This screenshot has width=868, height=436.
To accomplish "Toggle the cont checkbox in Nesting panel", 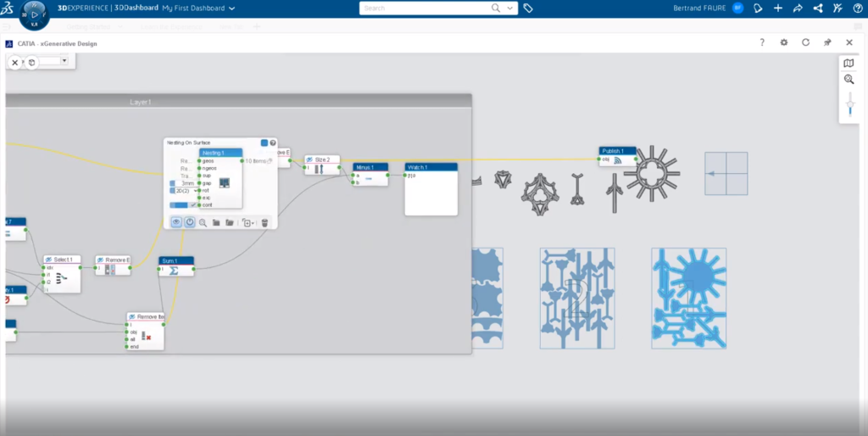I will (193, 205).
